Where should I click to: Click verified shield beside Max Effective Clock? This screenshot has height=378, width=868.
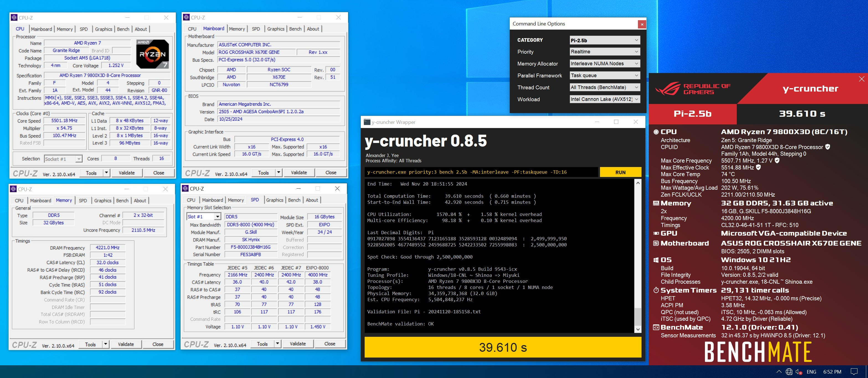click(758, 167)
